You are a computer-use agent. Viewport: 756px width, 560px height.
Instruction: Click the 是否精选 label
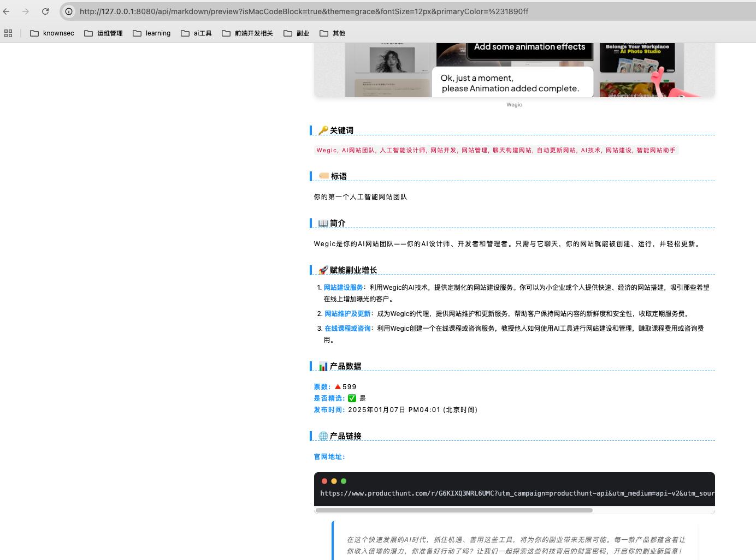click(x=329, y=398)
